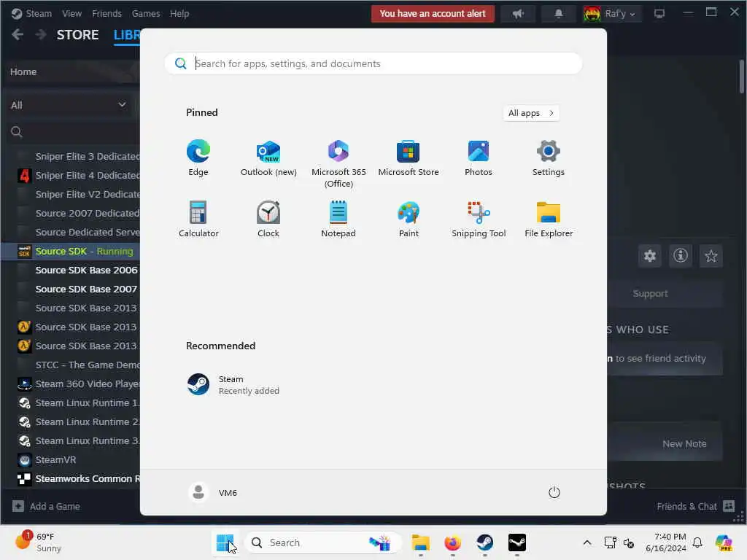The height and width of the screenshot is (560, 747).
Task: Click the Steam library search icon
Action: coord(17,132)
